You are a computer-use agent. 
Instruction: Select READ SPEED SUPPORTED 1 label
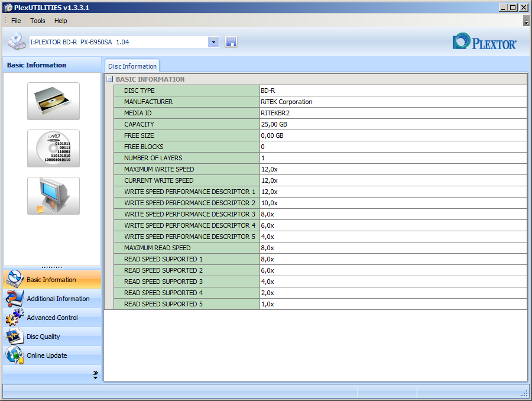(x=187, y=259)
